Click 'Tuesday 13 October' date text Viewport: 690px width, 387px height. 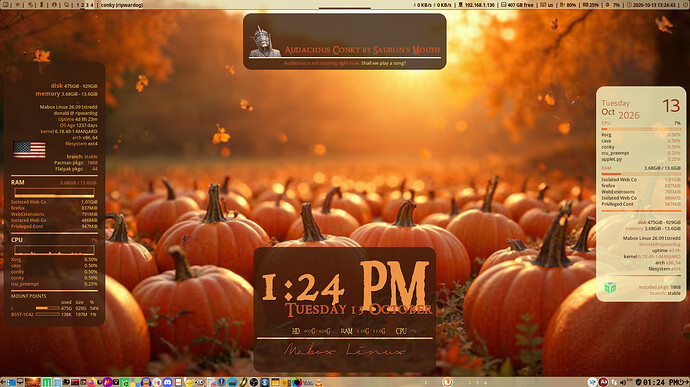(359, 310)
